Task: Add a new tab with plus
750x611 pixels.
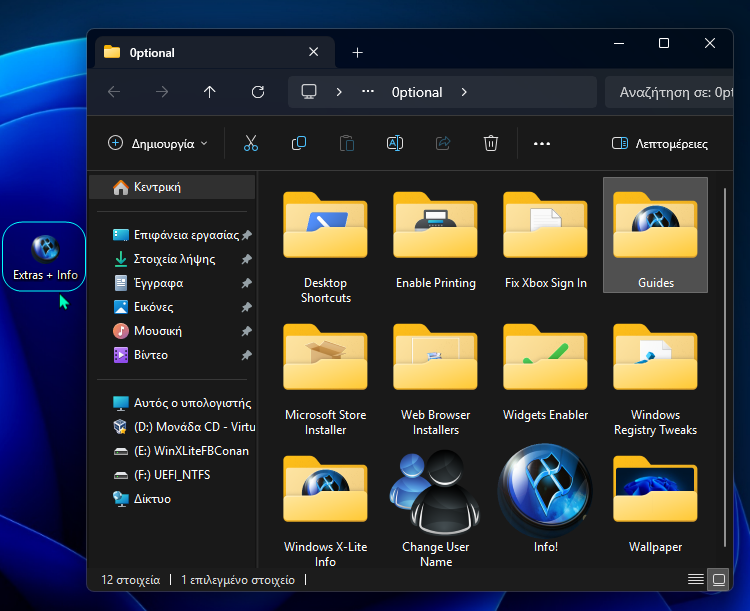Action: tap(357, 52)
